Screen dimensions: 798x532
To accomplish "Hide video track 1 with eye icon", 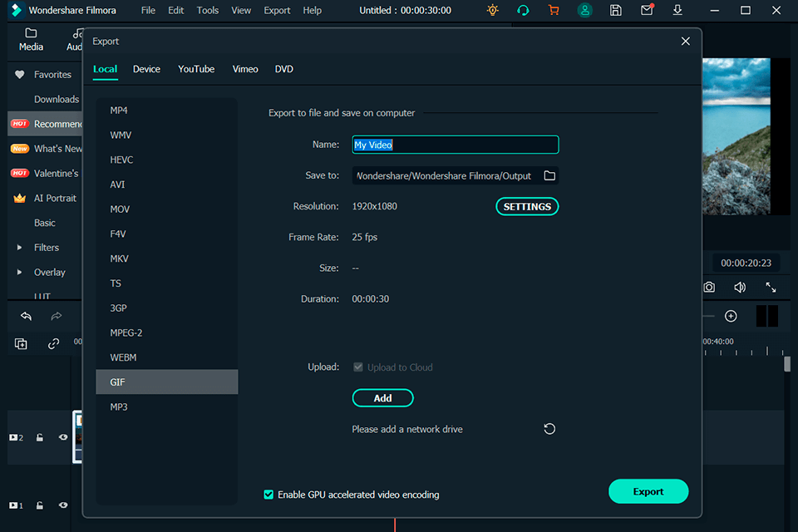I will click(x=63, y=505).
